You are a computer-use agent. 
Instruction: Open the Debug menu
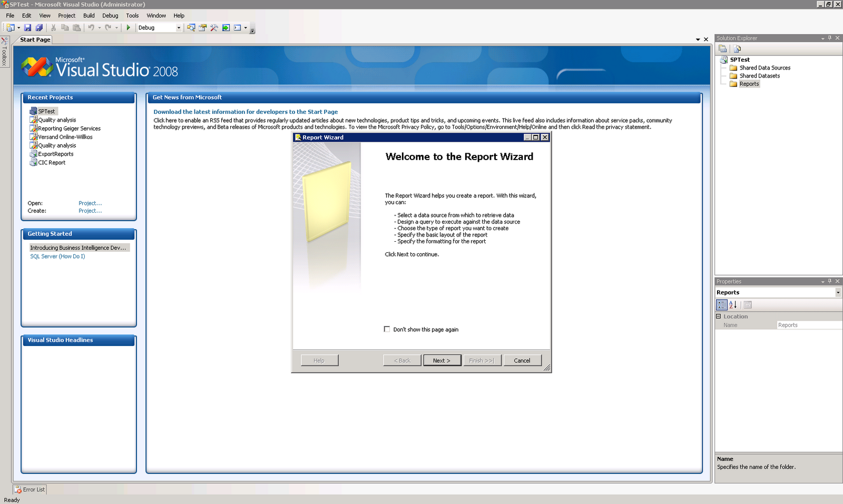point(110,16)
